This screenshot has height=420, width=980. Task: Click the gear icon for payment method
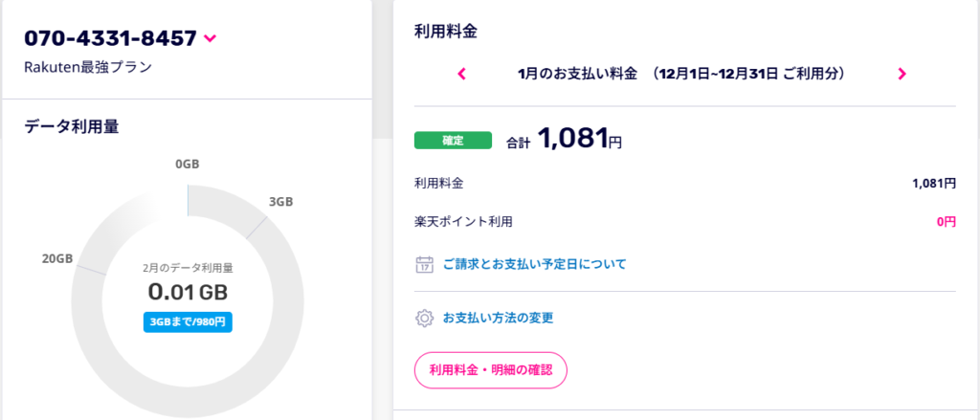point(424,318)
